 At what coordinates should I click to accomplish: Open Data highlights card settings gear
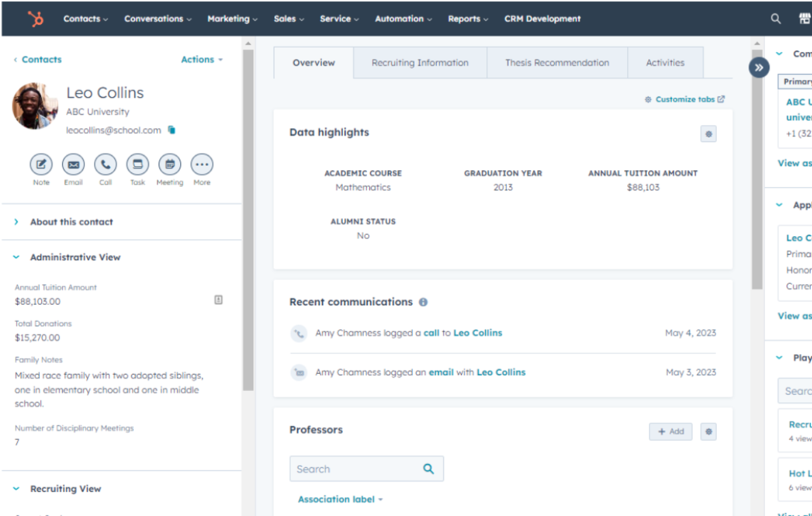[x=707, y=133]
